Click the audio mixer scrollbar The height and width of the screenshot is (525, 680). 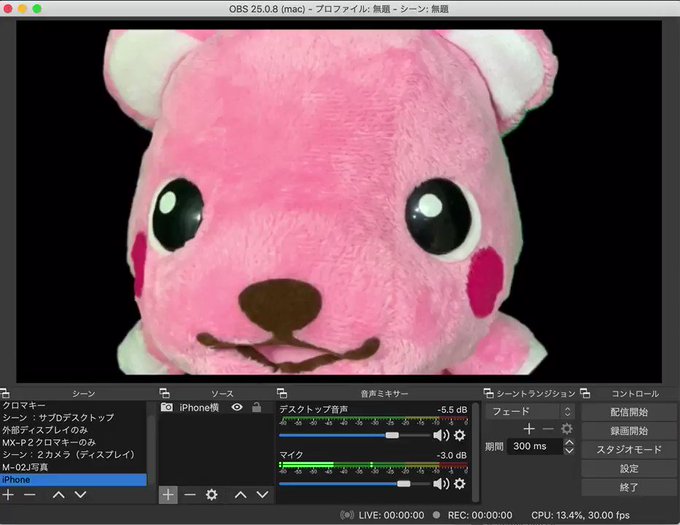tap(476, 451)
